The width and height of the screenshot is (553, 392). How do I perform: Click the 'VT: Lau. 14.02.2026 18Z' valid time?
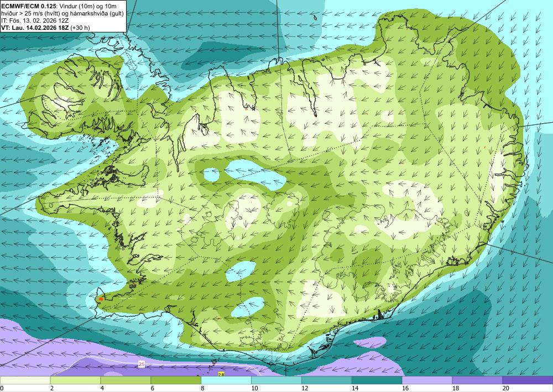[34, 28]
